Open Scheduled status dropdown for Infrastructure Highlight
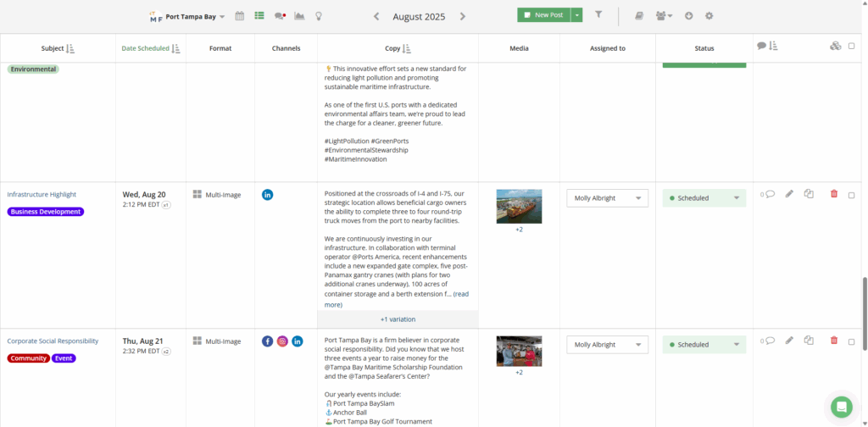The width and height of the screenshot is (868, 427). [x=704, y=198]
